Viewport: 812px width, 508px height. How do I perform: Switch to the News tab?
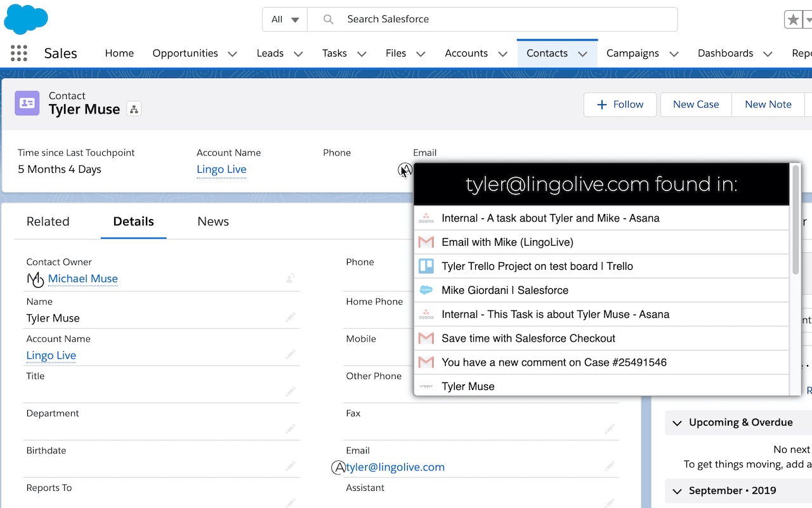213,222
